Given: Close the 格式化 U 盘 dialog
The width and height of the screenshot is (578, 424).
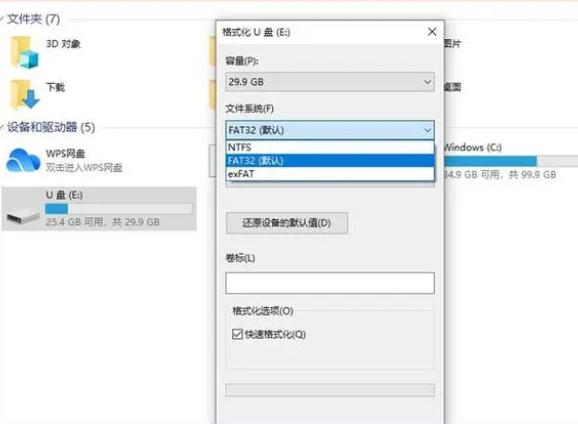Looking at the screenshot, I should tap(432, 32).
